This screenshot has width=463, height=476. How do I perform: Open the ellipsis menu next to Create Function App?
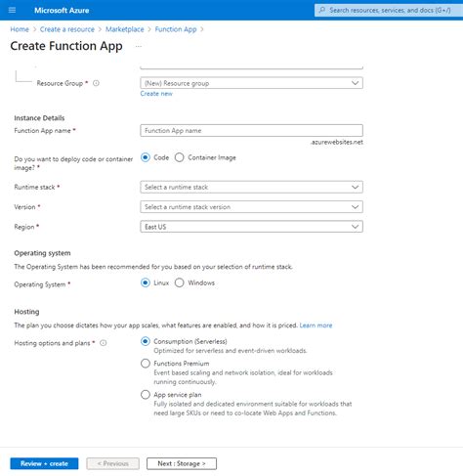coord(139,46)
